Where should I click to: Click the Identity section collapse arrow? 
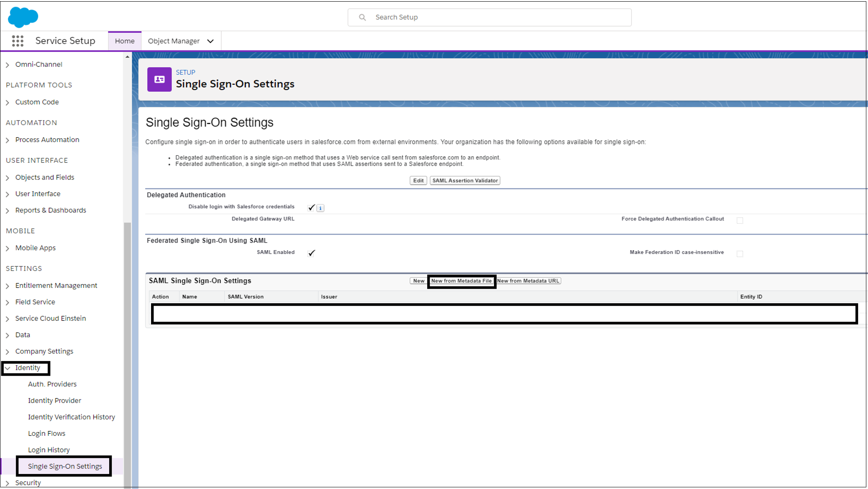[x=8, y=367]
